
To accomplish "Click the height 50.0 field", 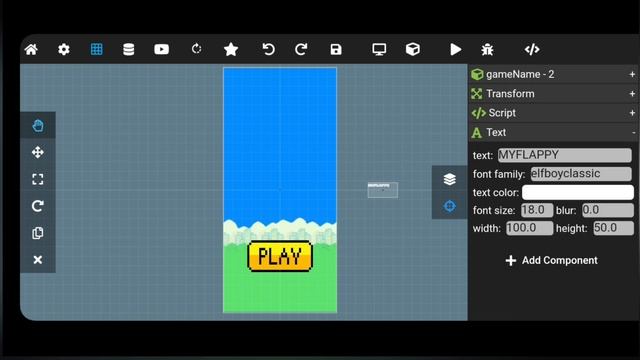I will (x=613, y=228).
